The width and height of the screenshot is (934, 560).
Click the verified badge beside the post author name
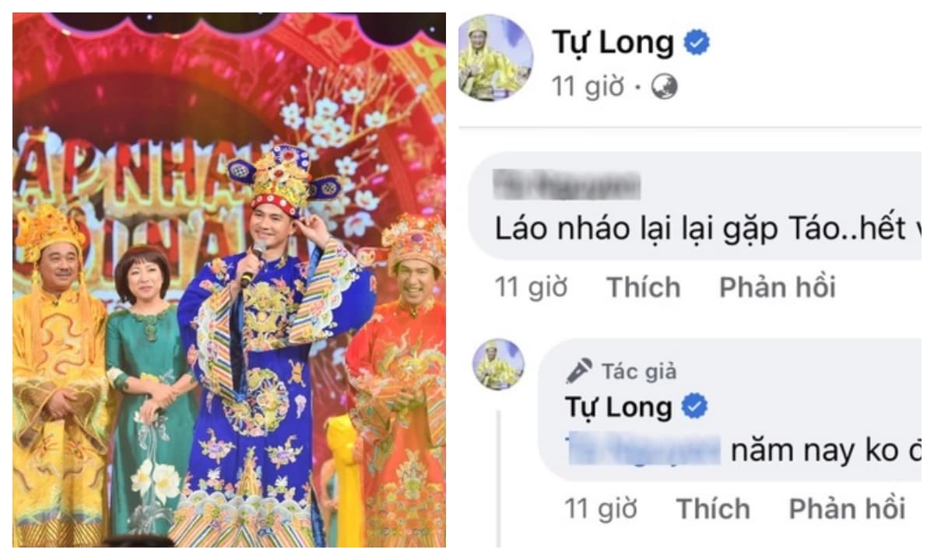pos(697,44)
